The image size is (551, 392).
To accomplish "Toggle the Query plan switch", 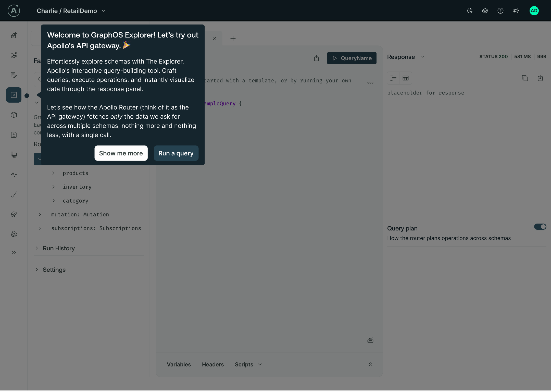I will [x=540, y=227].
